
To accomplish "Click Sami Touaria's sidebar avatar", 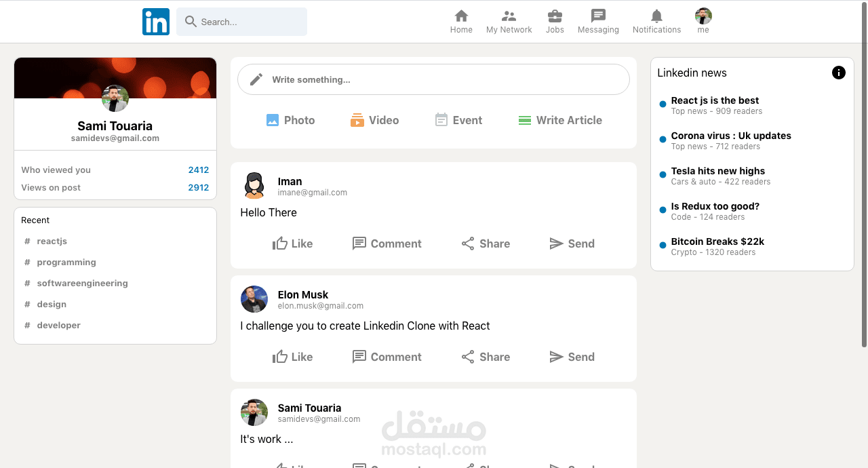I will coord(115,98).
